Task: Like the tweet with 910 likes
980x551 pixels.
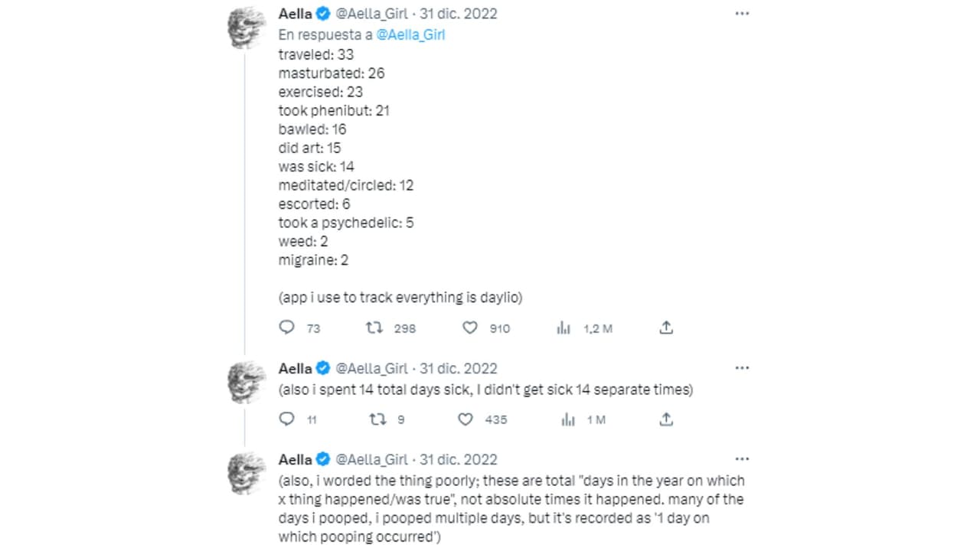Action: [x=470, y=328]
